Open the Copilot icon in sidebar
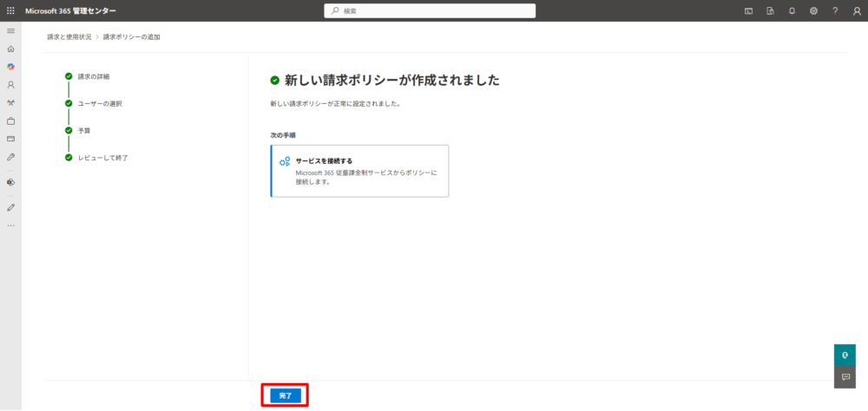 10,67
